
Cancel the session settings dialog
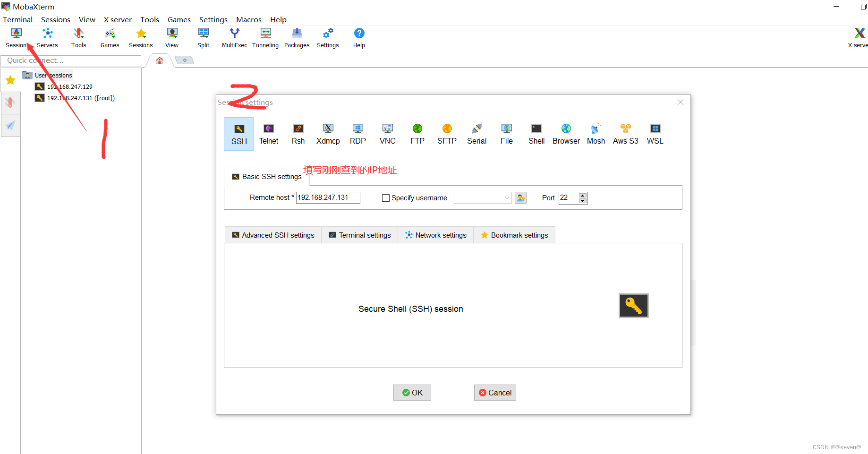[x=495, y=393]
